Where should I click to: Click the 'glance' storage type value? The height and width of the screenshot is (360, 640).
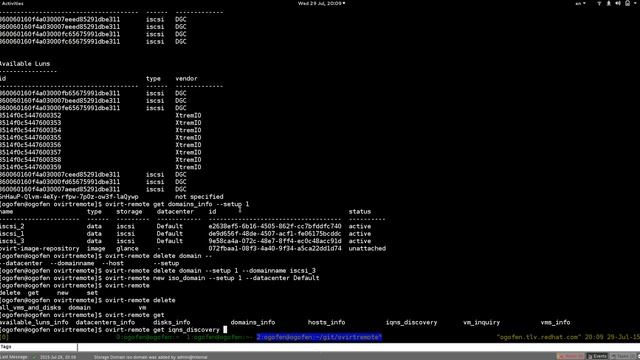127,248
